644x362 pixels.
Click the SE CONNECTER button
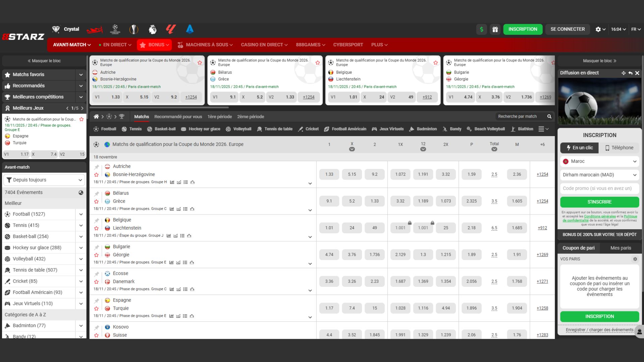coord(567,29)
